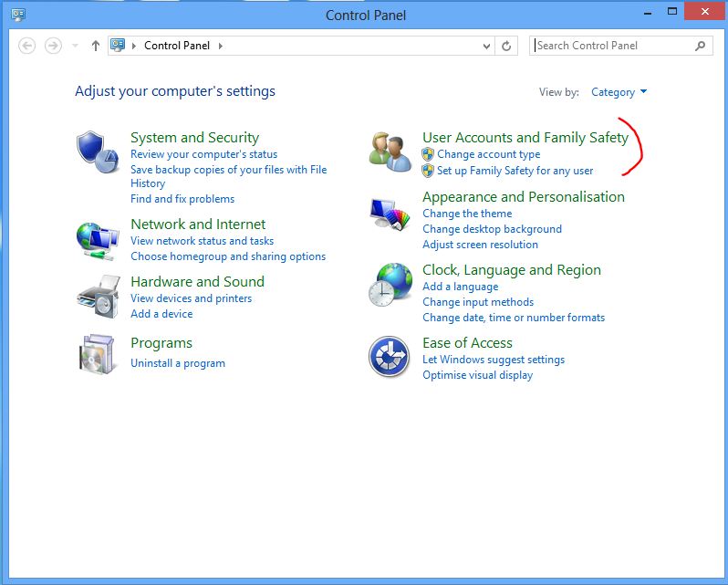
Task: Click Adjust screen resolution
Action: pos(480,245)
